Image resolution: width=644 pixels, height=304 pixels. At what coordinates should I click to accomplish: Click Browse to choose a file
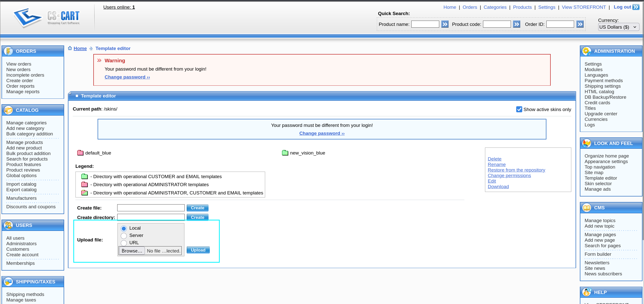tap(132, 251)
